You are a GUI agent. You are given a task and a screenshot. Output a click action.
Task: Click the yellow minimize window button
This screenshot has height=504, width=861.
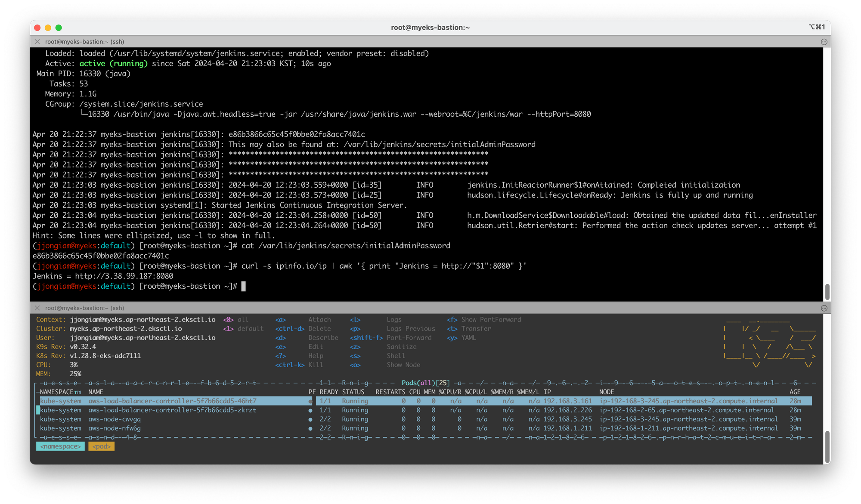tap(48, 28)
